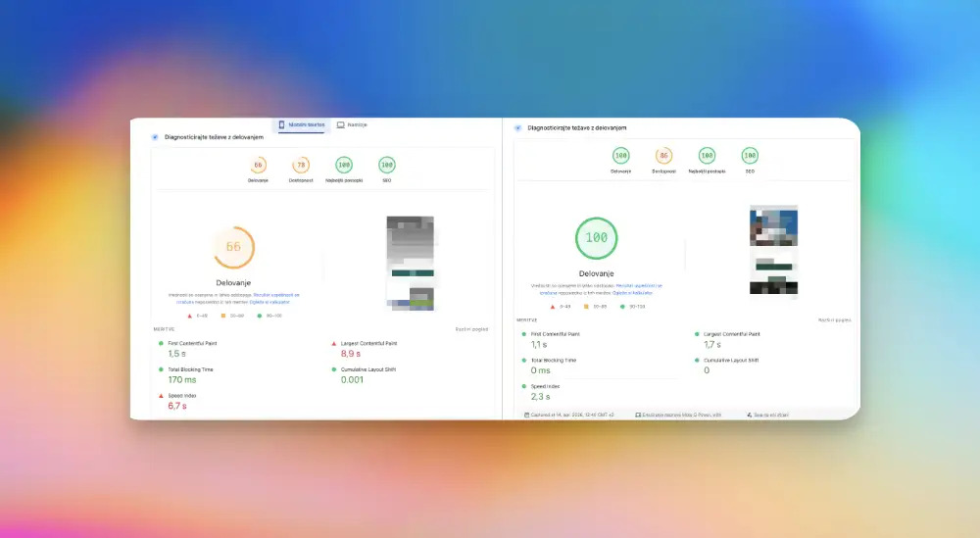Click the large 66 performance circle
Viewport: 980px width, 538px height.
point(234,247)
